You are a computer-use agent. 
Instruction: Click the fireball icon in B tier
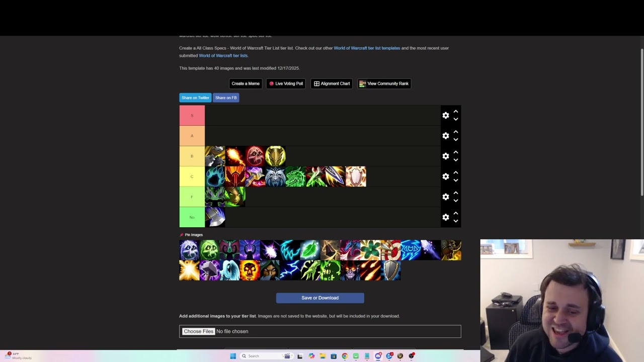coord(235,156)
